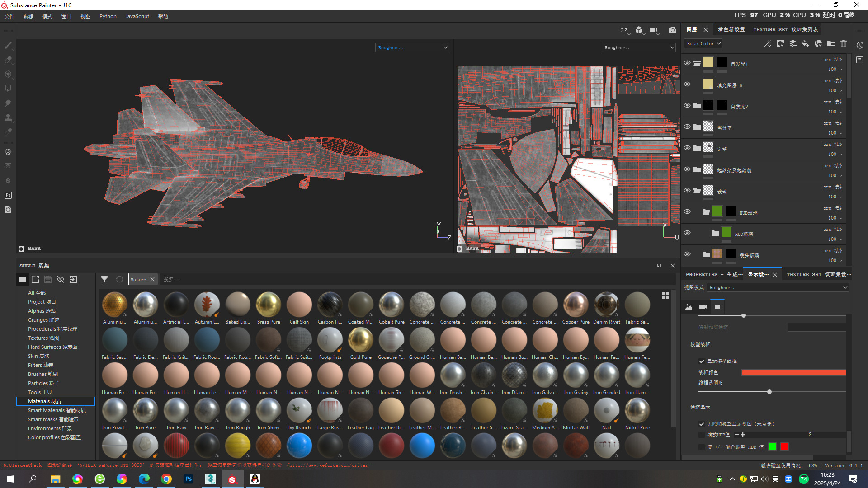Click the delete layer trash icon
868x488 pixels.
844,43
